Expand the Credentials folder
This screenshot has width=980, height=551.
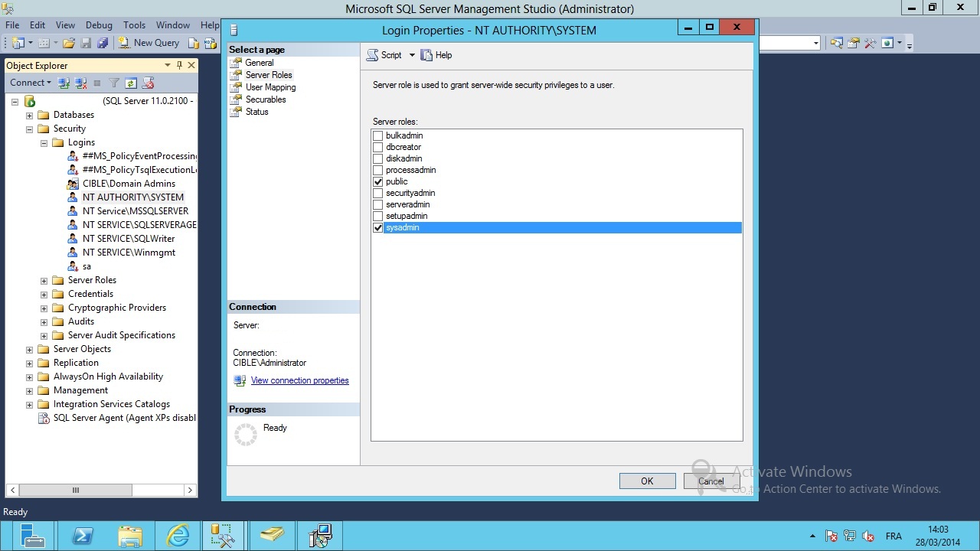(44, 295)
